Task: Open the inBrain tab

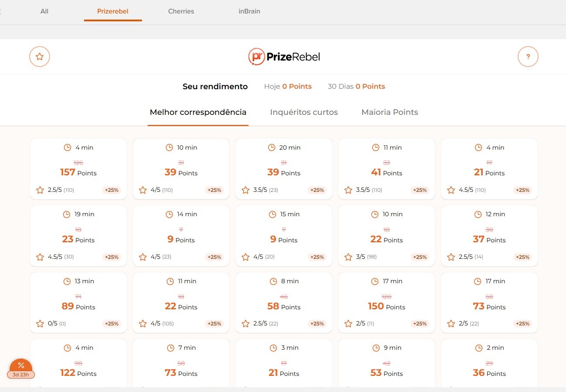Action: 249,11
